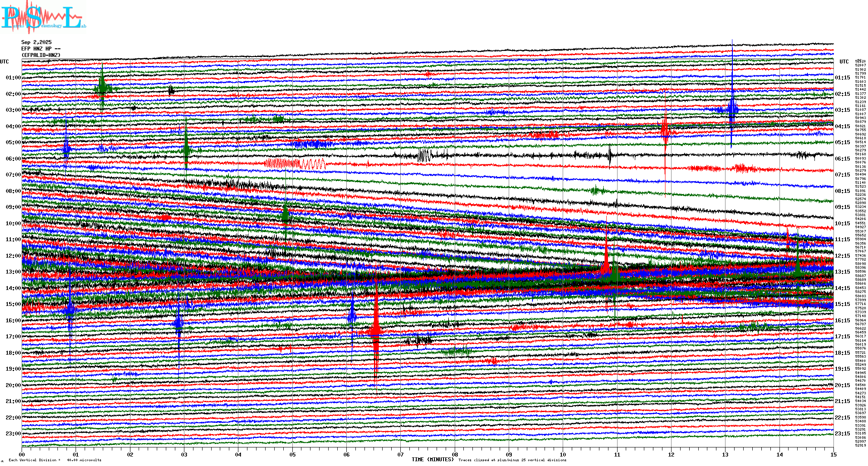Click the "19:00" hour label
This screenshot has height=466, width=868.
tap(13, 369)
